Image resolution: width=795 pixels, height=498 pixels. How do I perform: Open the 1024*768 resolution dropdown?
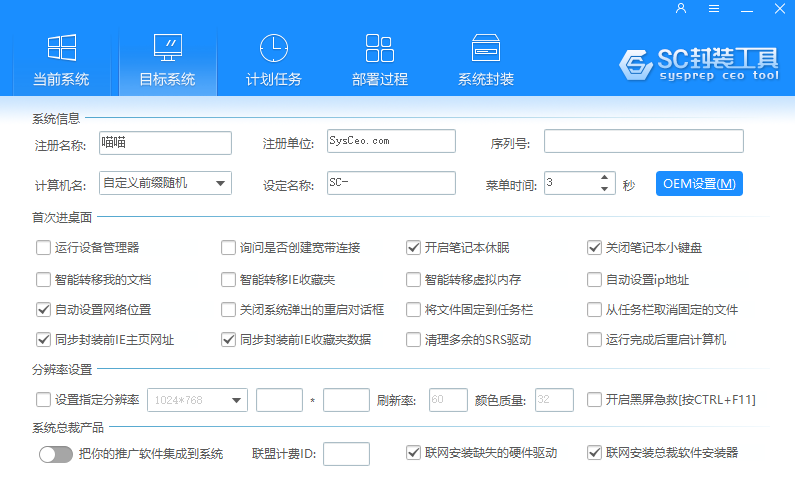click(x=238, y=400)
